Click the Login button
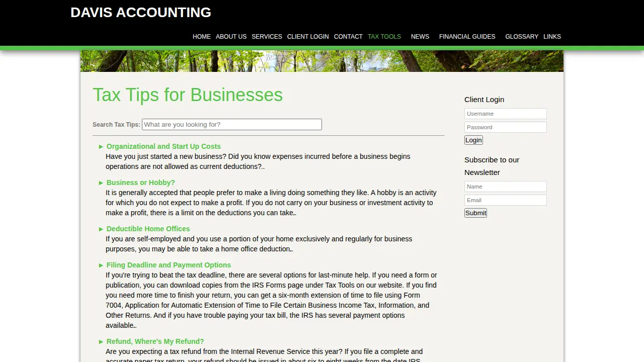This screenshot has width=644, height=362. pyautogui.click(x=473, y=140)
